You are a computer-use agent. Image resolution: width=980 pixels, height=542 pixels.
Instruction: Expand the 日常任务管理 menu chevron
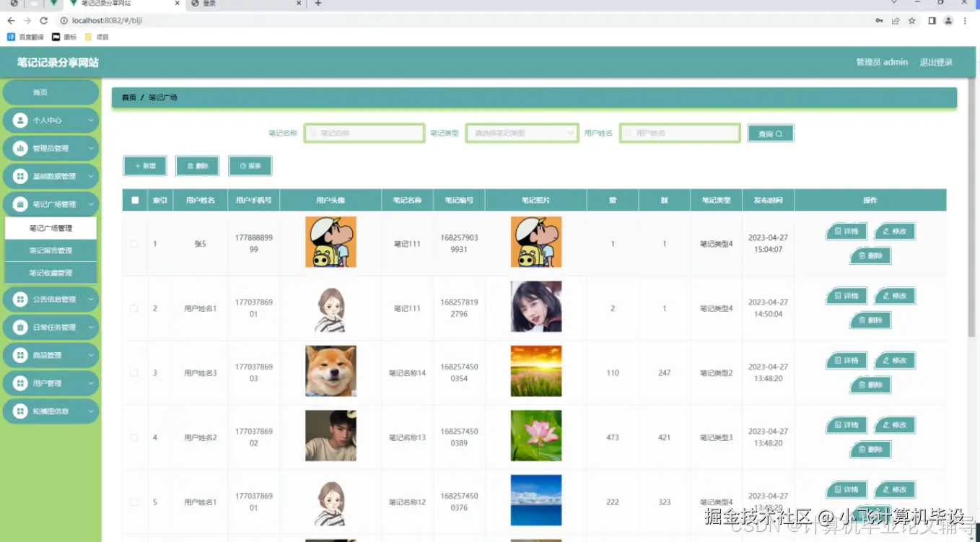[91, 328]
